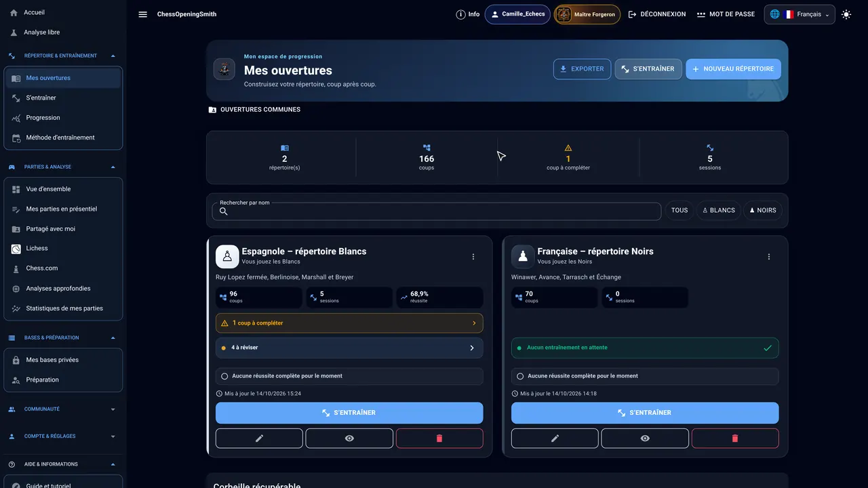Filter repertoires by BLANCS

pyautogui.click(x=719, y=211)
